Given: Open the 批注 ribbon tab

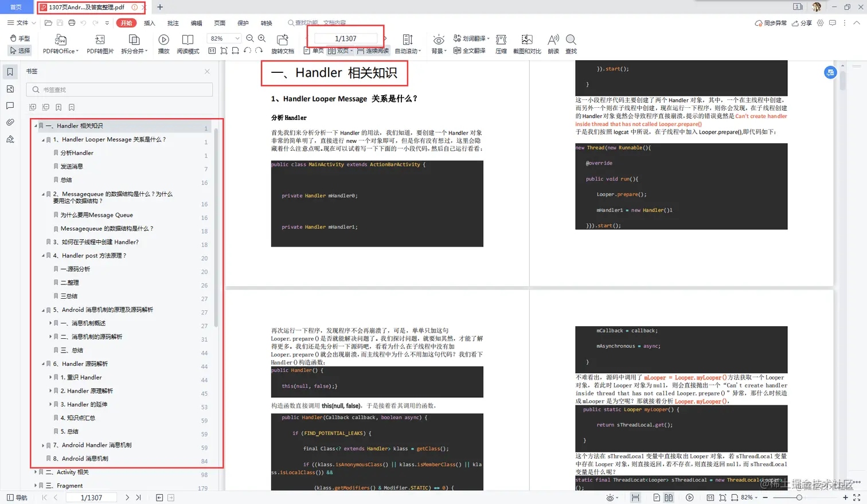Looking at the screenshot, I should tap(173, 23).
